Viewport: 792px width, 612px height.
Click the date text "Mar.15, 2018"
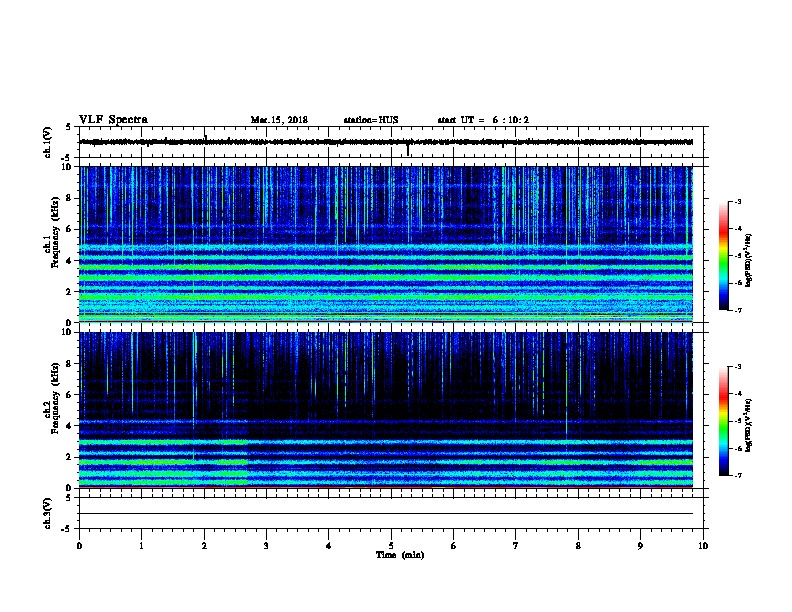click(x=279, y=120)
